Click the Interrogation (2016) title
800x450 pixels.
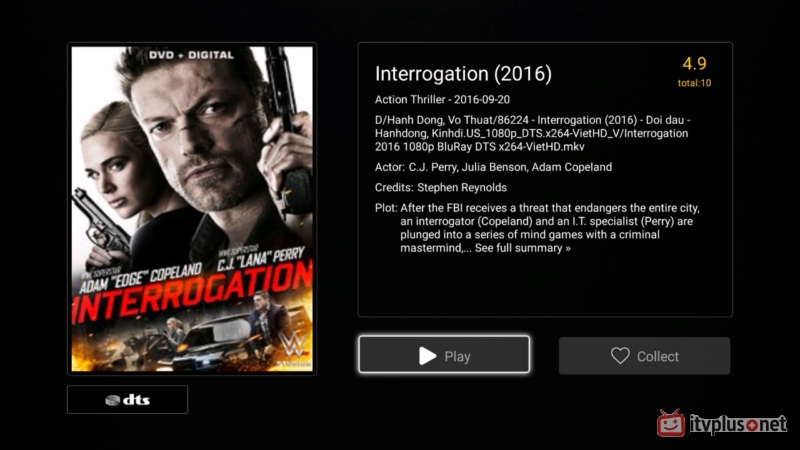463,74
